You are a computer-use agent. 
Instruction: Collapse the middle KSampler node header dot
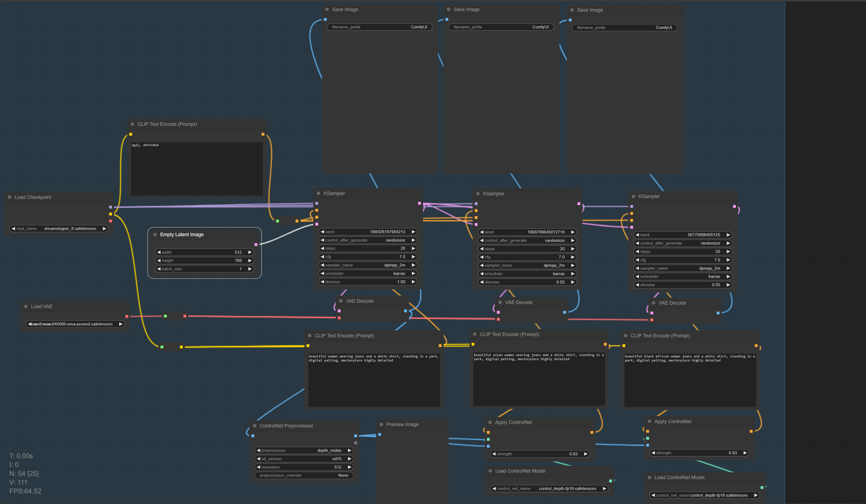478,193
